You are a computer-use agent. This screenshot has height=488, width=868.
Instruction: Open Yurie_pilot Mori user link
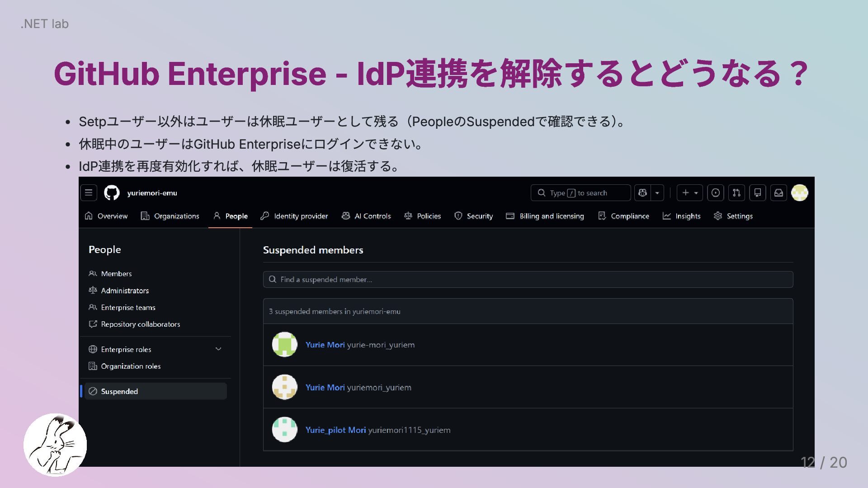[335, 430]
